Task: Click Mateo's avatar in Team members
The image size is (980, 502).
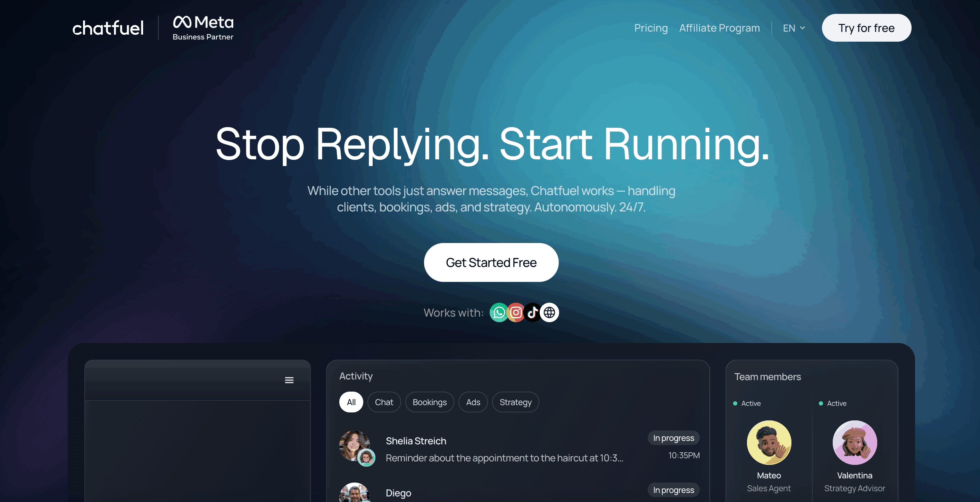Action: click(769, 442)
